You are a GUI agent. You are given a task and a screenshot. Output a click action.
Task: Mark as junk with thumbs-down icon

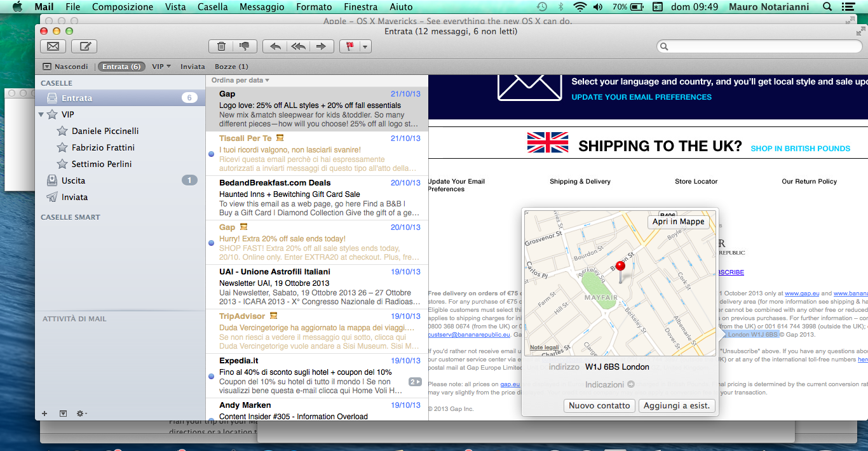[245, 46]
